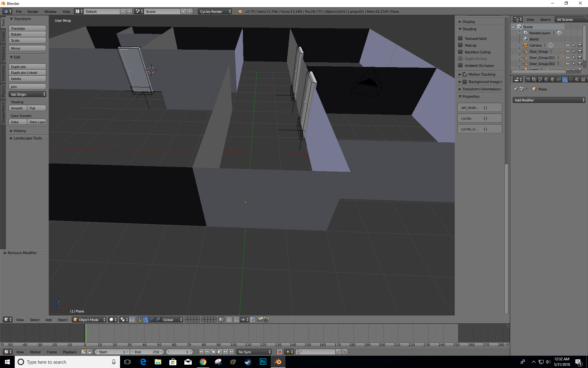The height and width of the screenshot is (368, 588).
Task: Click the OpenGL render animation clapper icon
Action: point(266,320)
